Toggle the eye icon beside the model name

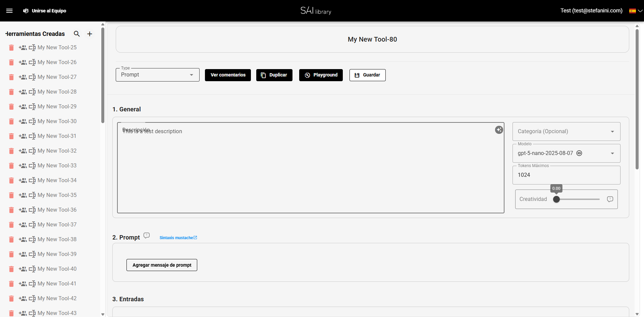click(579, 153)
